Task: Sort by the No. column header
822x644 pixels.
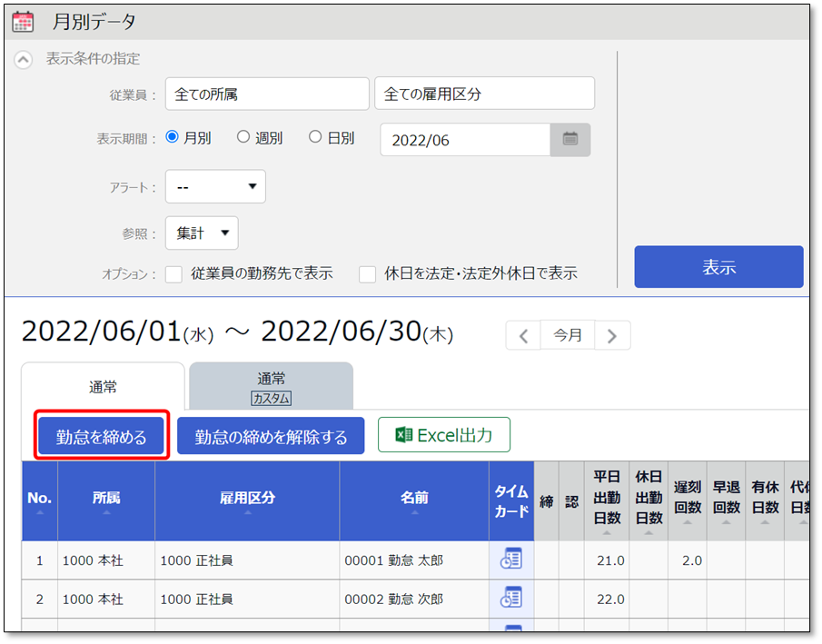Action: click(39, 500)
